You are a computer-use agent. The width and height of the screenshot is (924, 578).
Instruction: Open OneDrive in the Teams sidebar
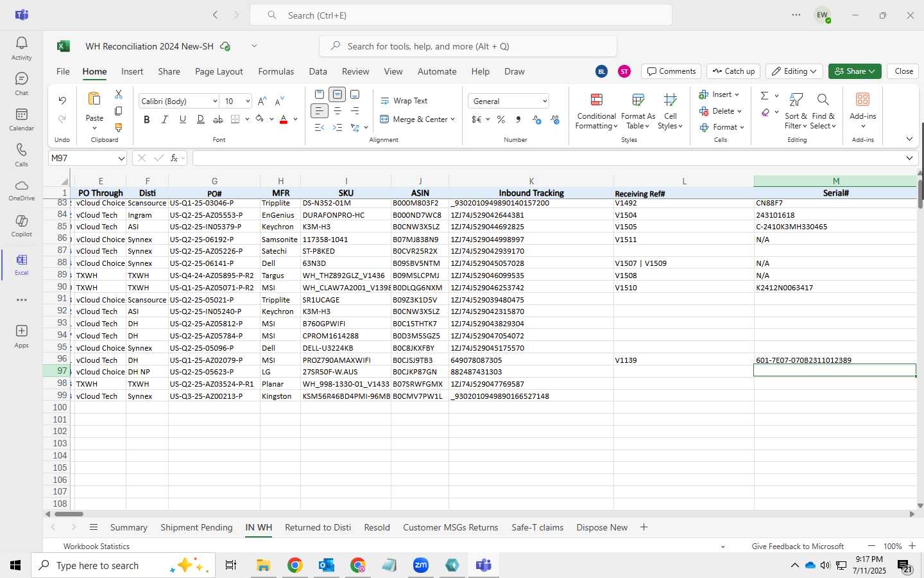point(21,190)
